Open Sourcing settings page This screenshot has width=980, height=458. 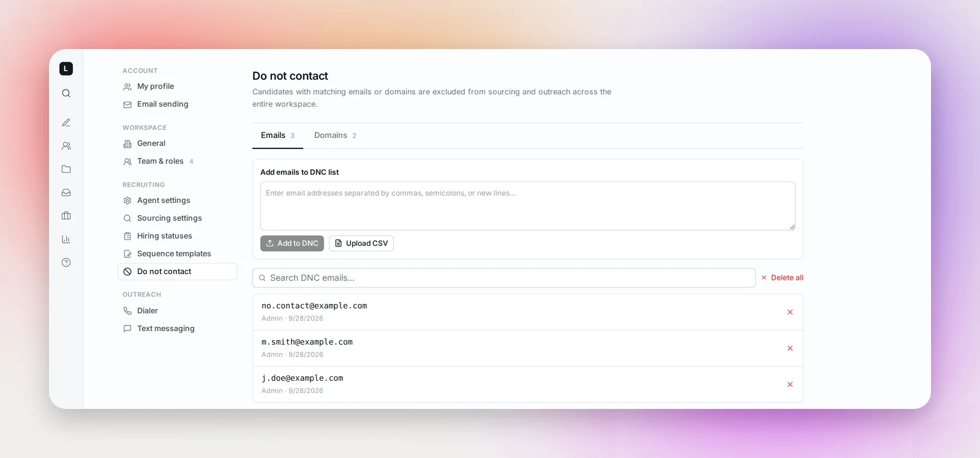click(177, 218)
